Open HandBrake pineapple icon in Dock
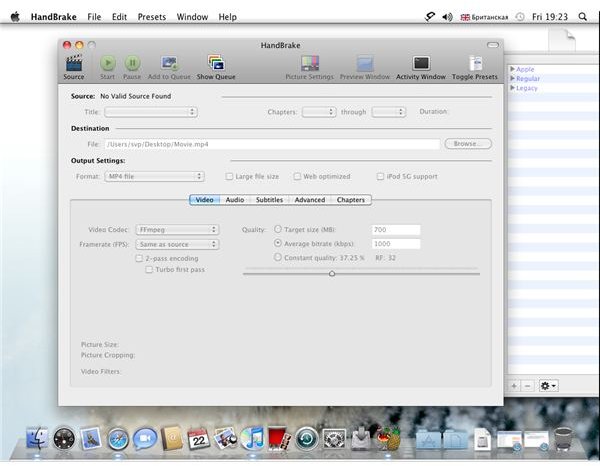The width and height of the screenshot is (600, 466). click(x=388, y=438)
